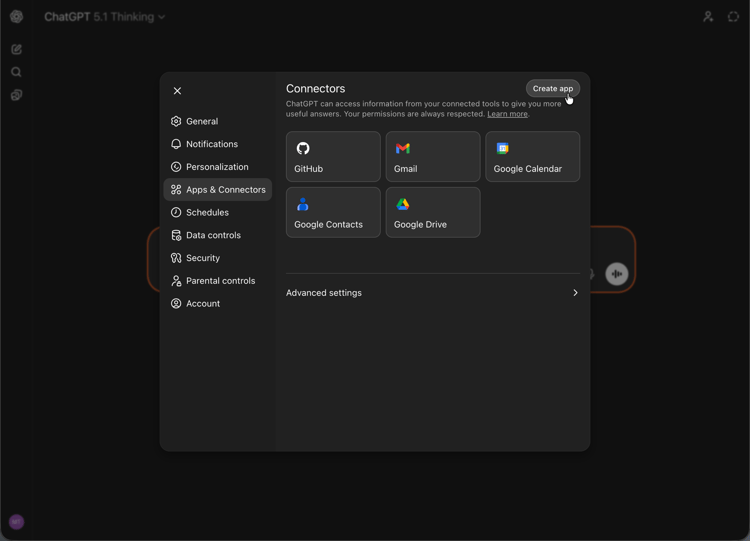
Task: Open the Google Contacts connector card
Action: pyautogui.click(x=333, y=212)
